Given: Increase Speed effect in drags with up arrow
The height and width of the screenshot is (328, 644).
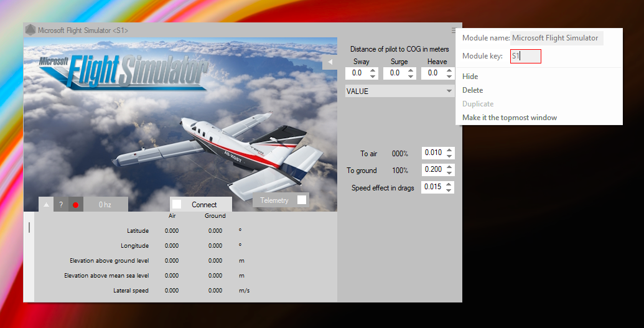Looking at the screenshot, I should pyautogui.click(x=449, y=185).
